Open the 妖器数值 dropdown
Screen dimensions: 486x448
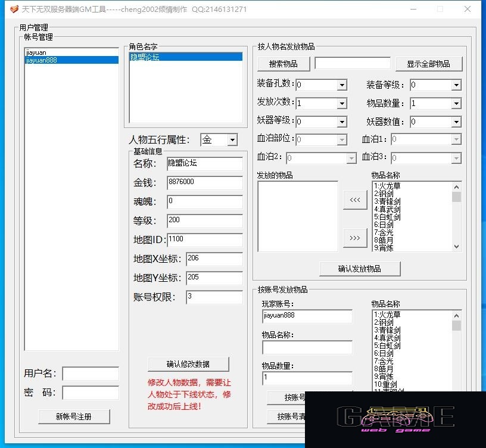click(456, 122)
